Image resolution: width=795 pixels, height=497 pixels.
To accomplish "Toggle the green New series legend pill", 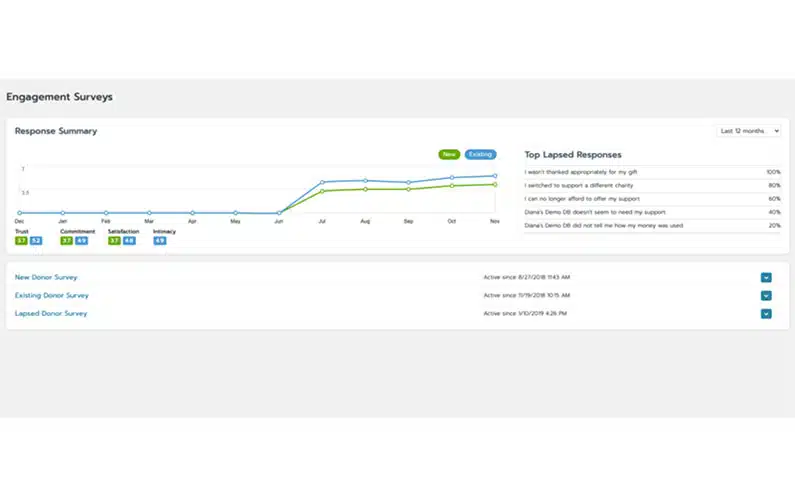I will click(x=449, y=155).
